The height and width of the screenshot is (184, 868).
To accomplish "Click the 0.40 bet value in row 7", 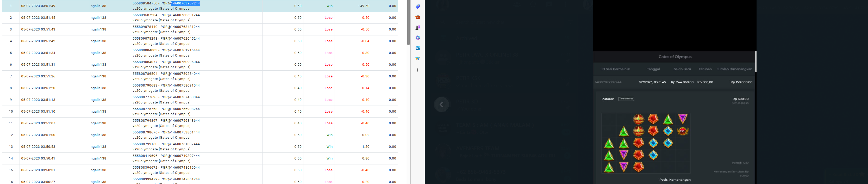I will pos(298,77).
